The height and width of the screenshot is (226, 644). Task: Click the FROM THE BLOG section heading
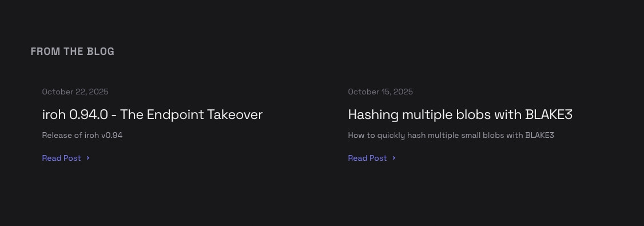[x=72, y=51]
